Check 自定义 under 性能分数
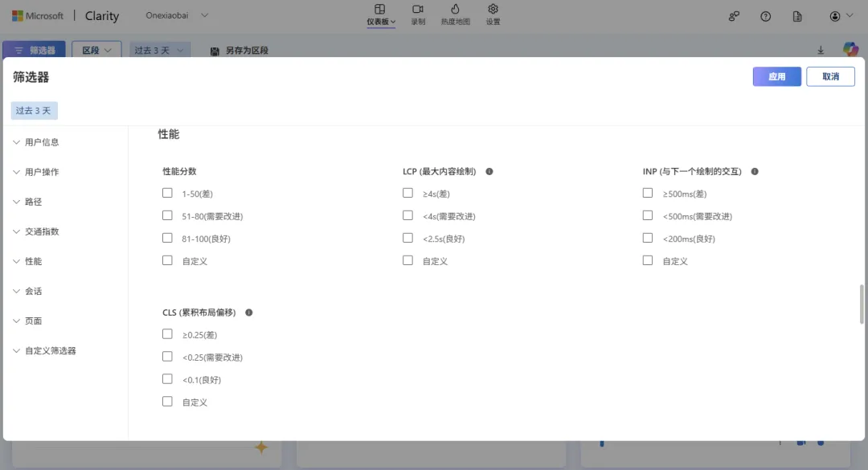The width and height of the screenshot is (868, 470). point(167,260)
